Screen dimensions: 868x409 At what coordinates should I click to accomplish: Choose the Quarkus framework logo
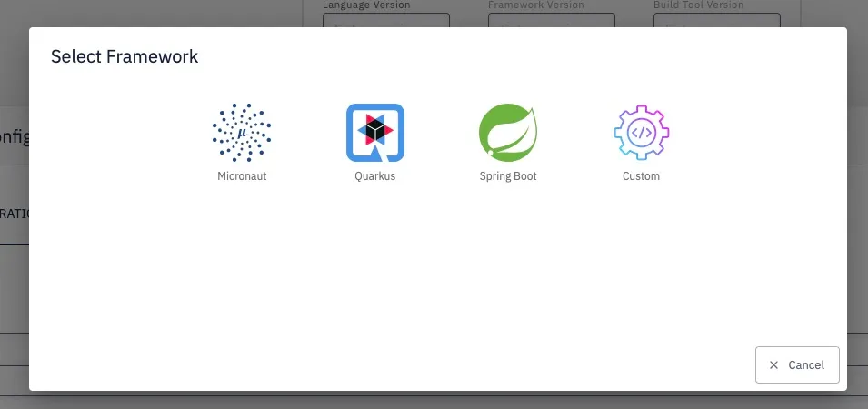click(x=375, y=133)
